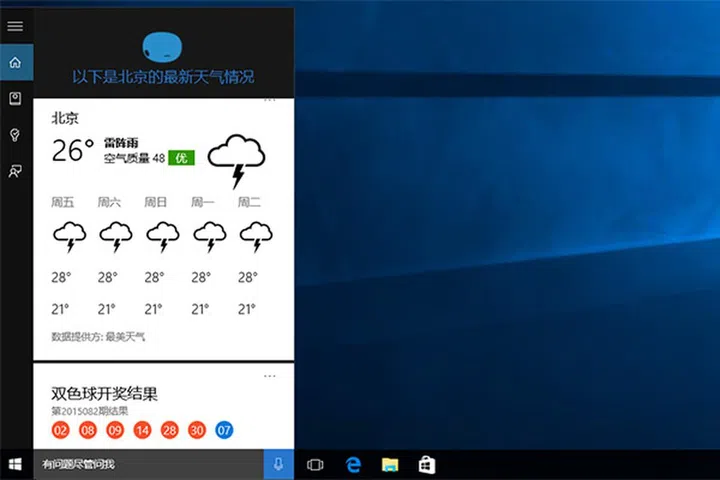Click the red lottery ball 09

(x=115, y=430)
